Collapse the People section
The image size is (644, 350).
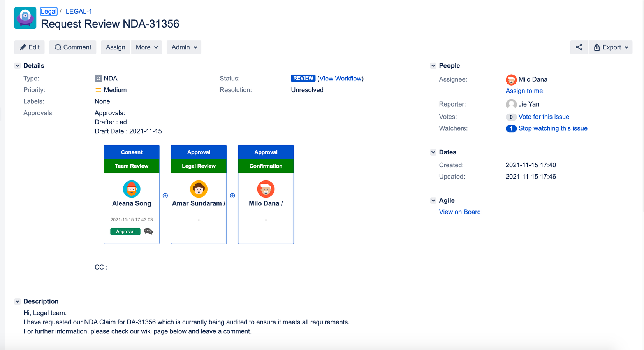tap(433, 66)
